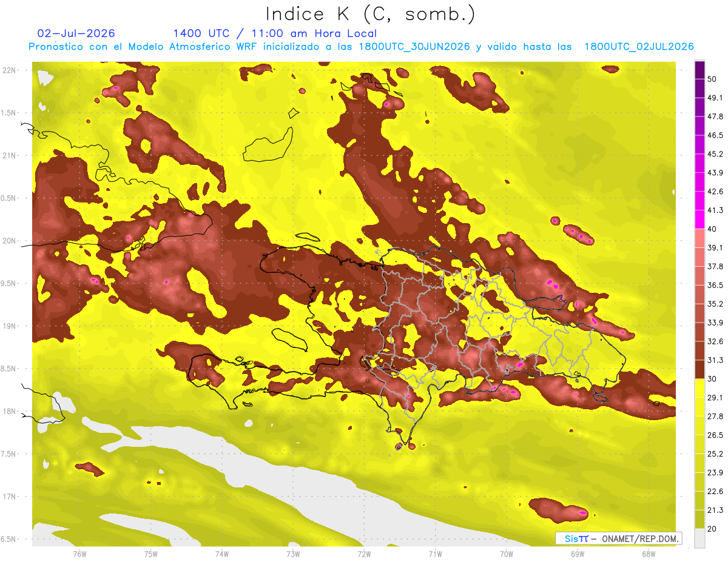Click the "68W" longitude label
Viewport: 728px width, 562px height.
coord(649,554)
